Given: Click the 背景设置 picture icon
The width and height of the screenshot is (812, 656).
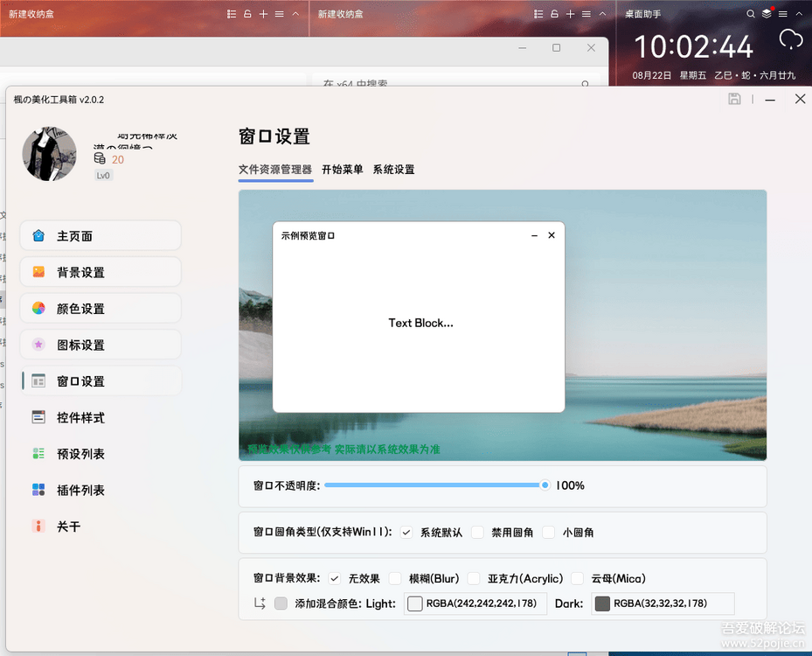Looking at the screenshot, I should click(x=38, y=272).
